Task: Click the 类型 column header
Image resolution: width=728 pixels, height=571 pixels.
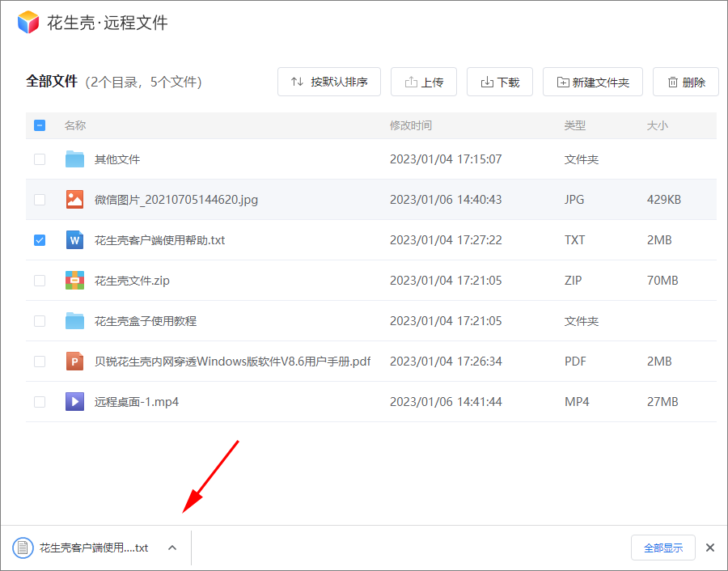Action: pos(575,125)
